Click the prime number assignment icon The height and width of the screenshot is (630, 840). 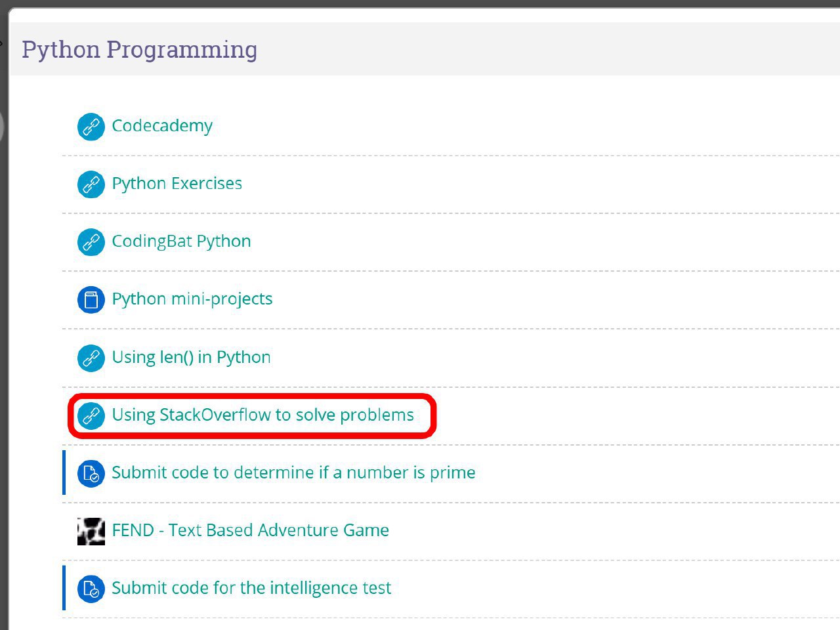[91, 474]
